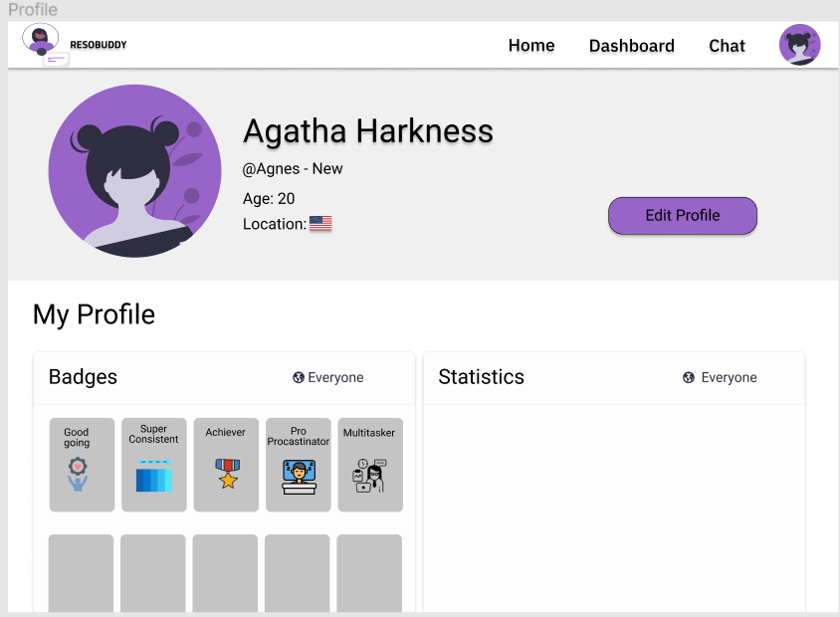The height and width of the screenshot is (617, 840).
Task: Click the Location: label
Action: coord(275,224)
